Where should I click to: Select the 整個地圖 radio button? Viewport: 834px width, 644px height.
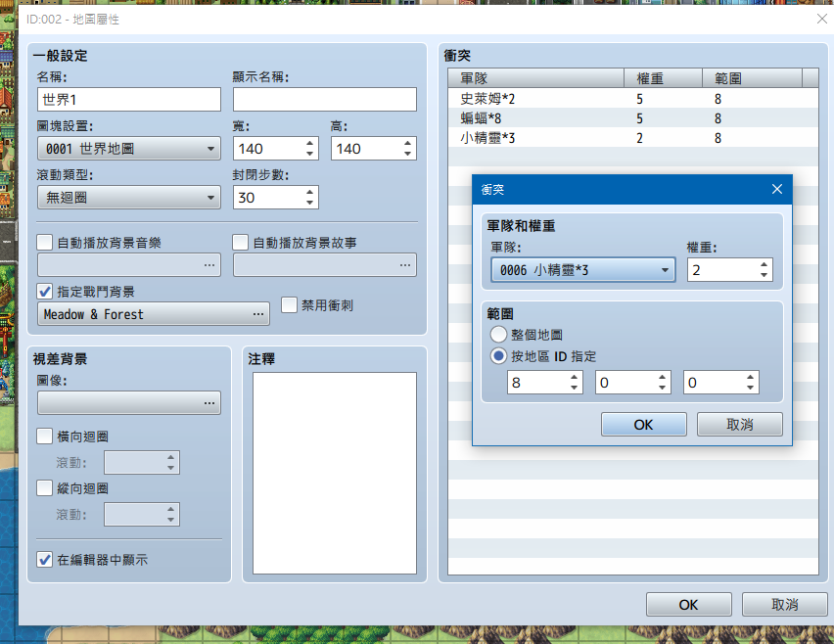coord(498,335)
